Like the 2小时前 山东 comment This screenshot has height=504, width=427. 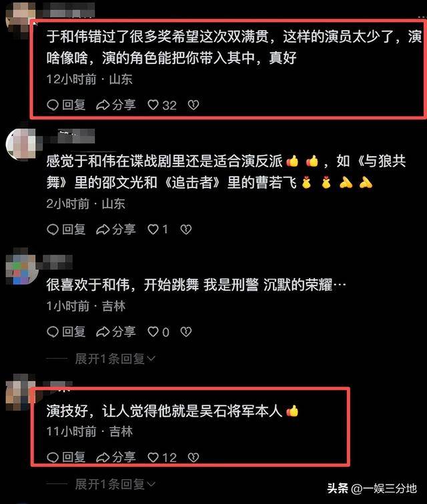click(157, 229)
